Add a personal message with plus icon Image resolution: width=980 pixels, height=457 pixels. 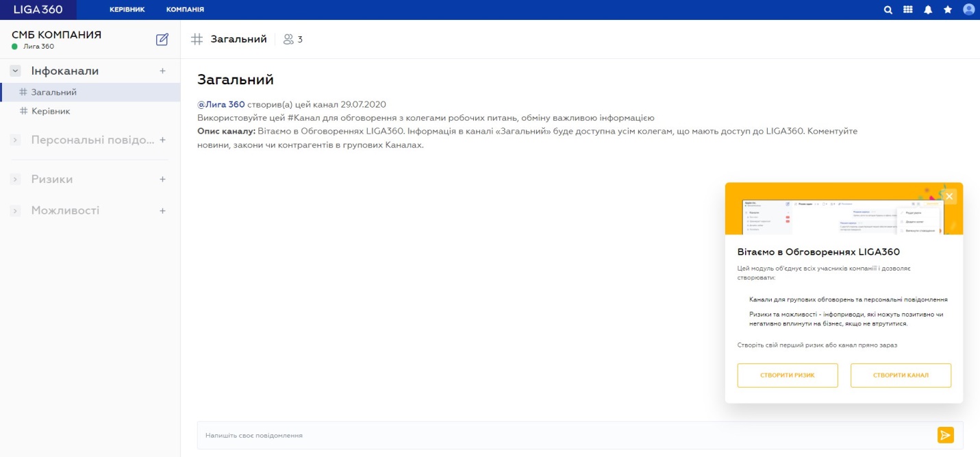click(x=162, y=140)
